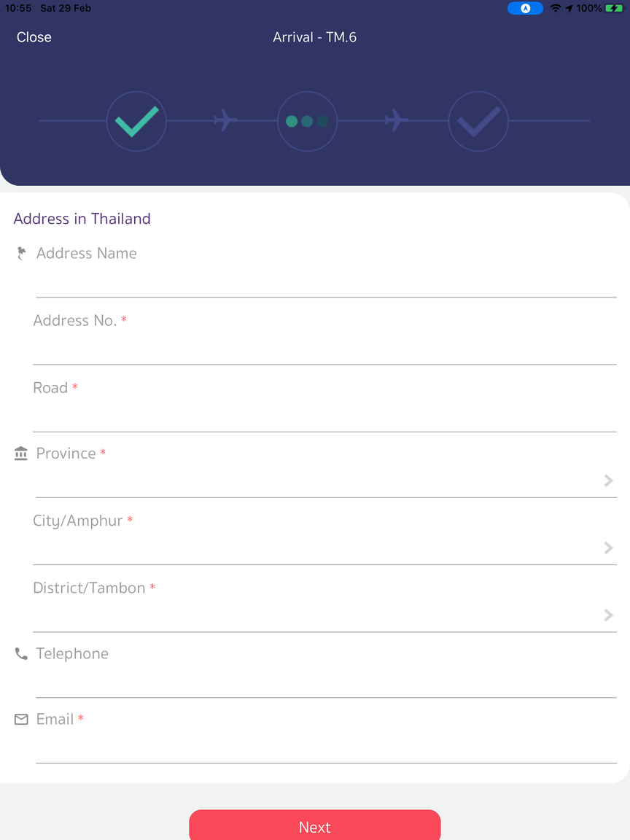Open the District/Tambon selection chevron
The width and height of the screenshot is (630, 840).
(608, 615)
